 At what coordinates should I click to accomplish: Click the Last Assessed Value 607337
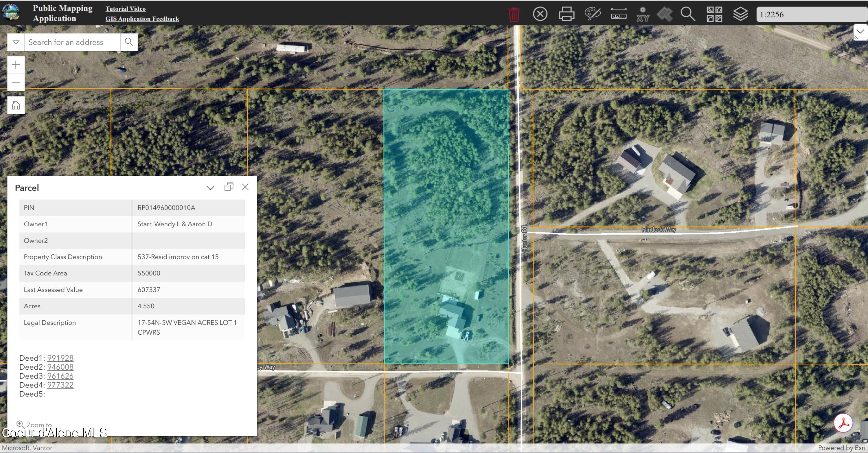(149, 290)
